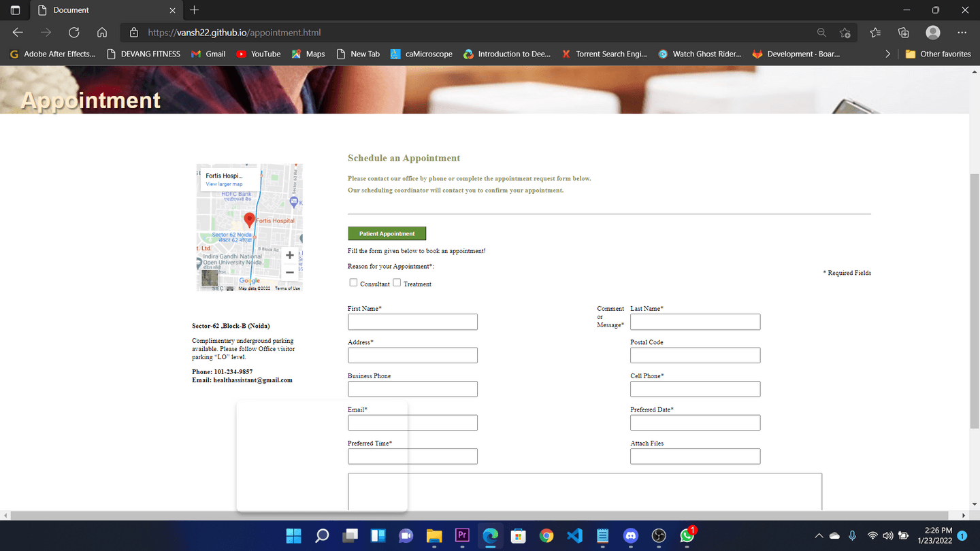
Task: Open browser Settings and more menu
Action: [x=962, y=32]
